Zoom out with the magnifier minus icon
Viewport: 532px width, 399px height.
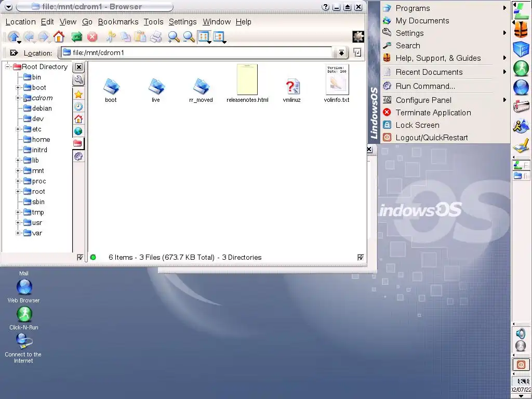189,37
